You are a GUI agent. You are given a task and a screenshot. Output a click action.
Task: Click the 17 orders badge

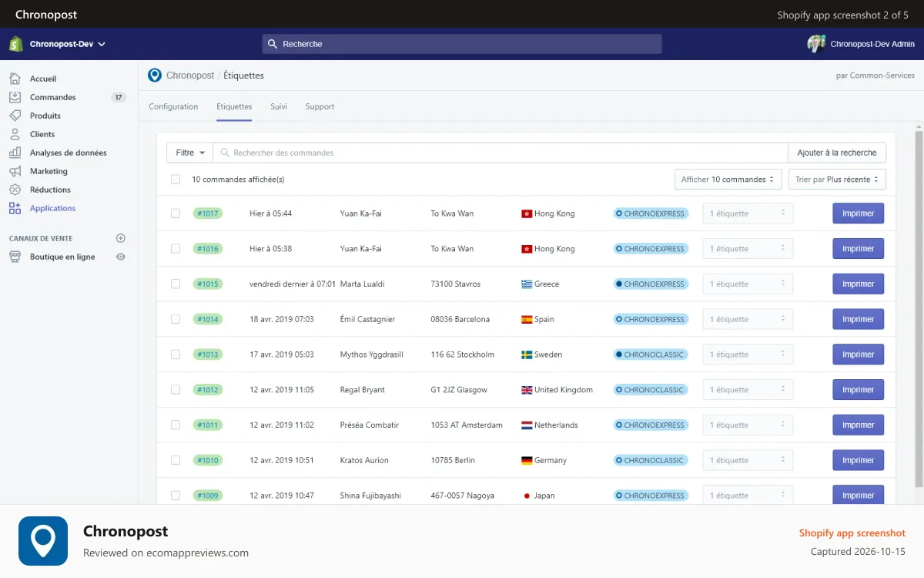[x=118, y=97]
